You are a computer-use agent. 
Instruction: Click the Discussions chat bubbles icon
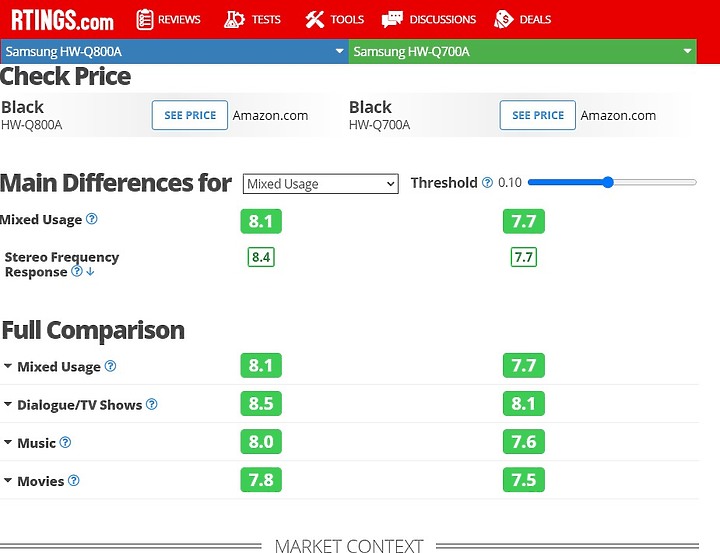click(392, 20)
